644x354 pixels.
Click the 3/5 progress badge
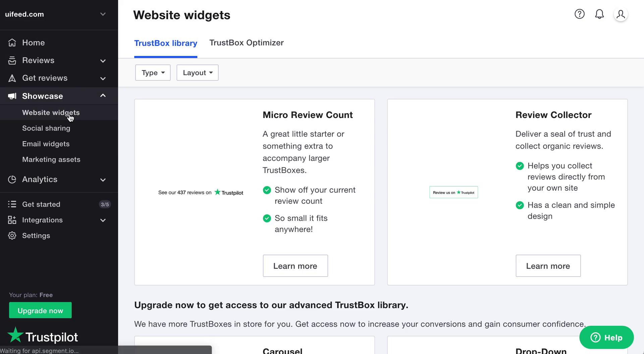[x=105, y=204]
